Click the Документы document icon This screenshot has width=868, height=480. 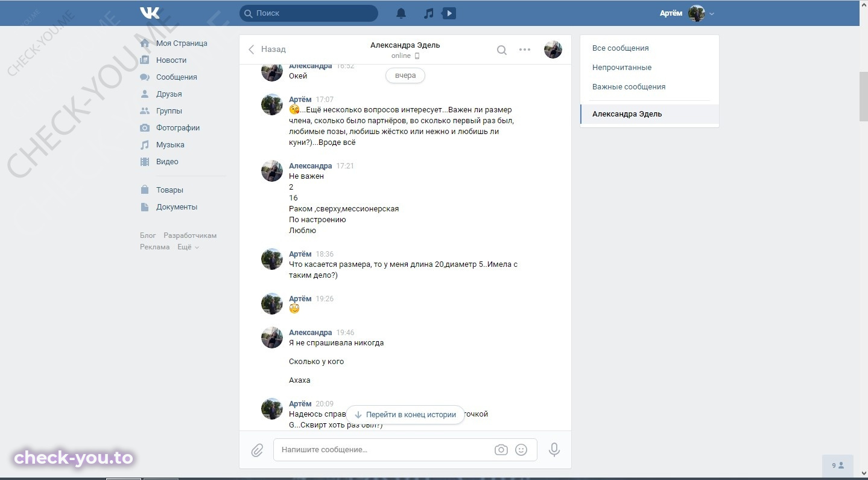145,207
